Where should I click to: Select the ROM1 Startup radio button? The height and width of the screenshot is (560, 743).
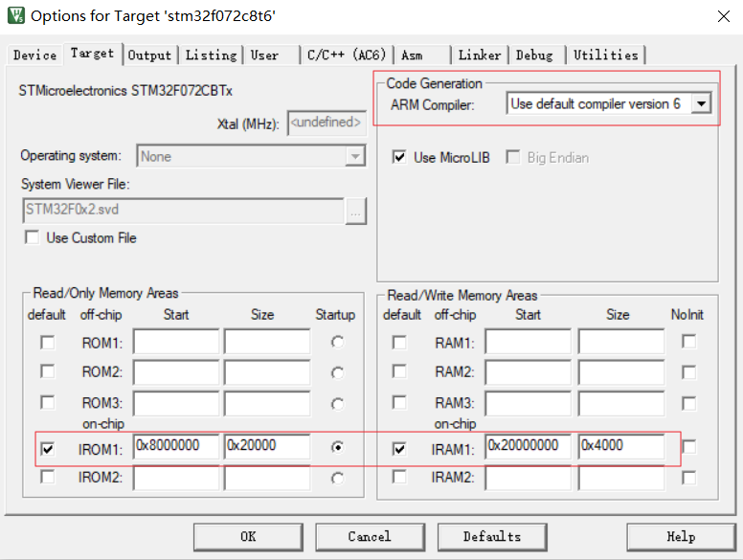[337, 342]
